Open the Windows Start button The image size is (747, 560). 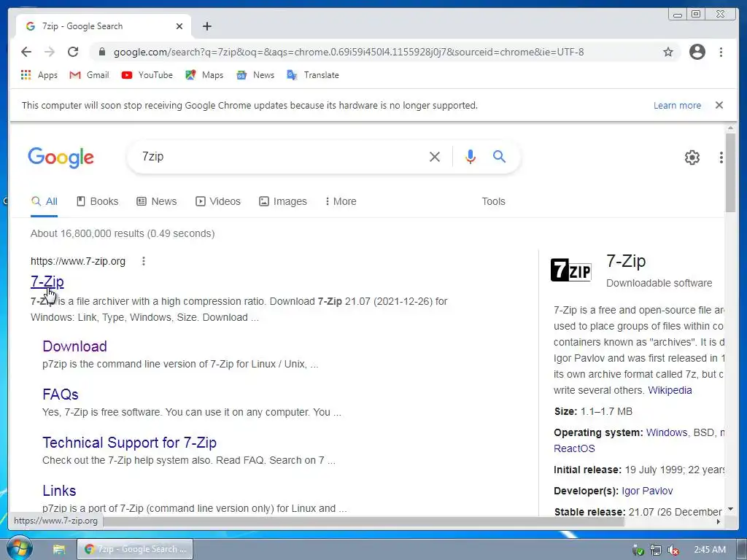click(19, 548)
